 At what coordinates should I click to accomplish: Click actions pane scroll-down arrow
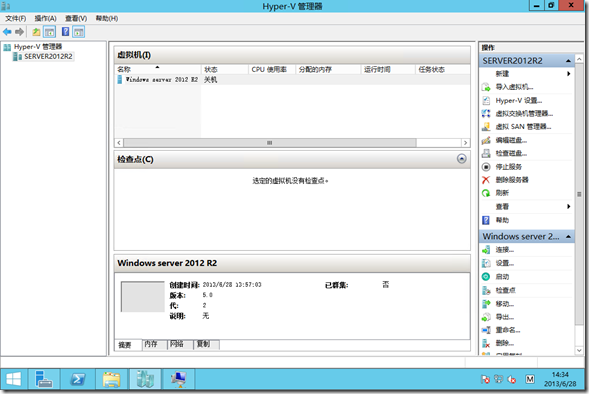pos(579,350)
